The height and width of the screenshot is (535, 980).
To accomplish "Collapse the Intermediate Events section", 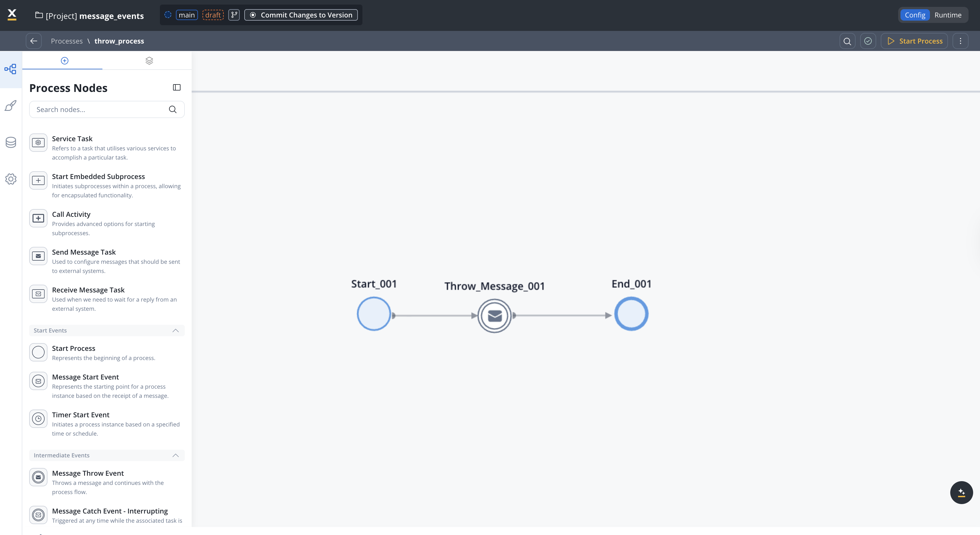I will tap(175, 455).
